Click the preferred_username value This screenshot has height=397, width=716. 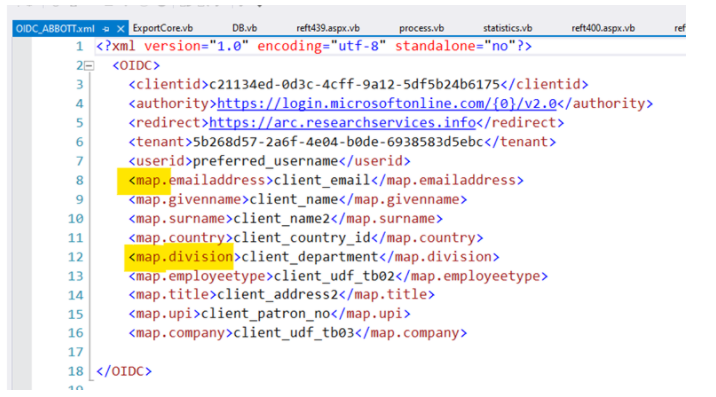265,161
